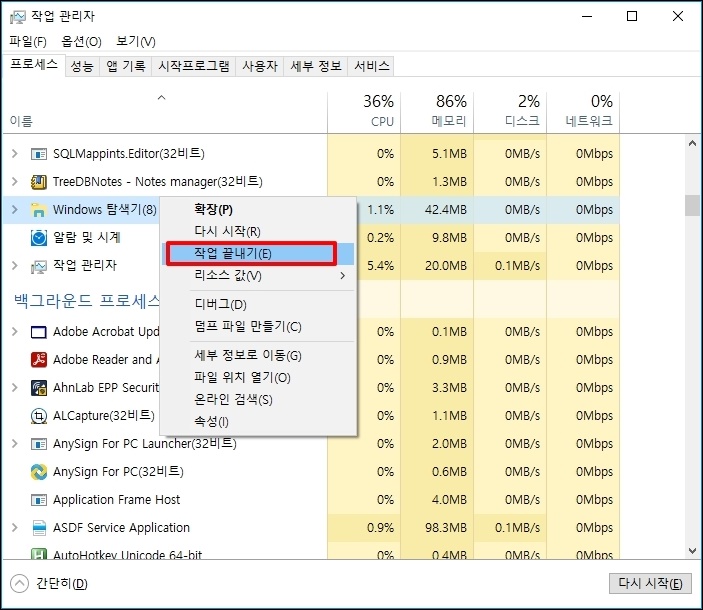
Task: Open the 옵션(O) menu
Action: pyautogui.click(x=81, y=42)
